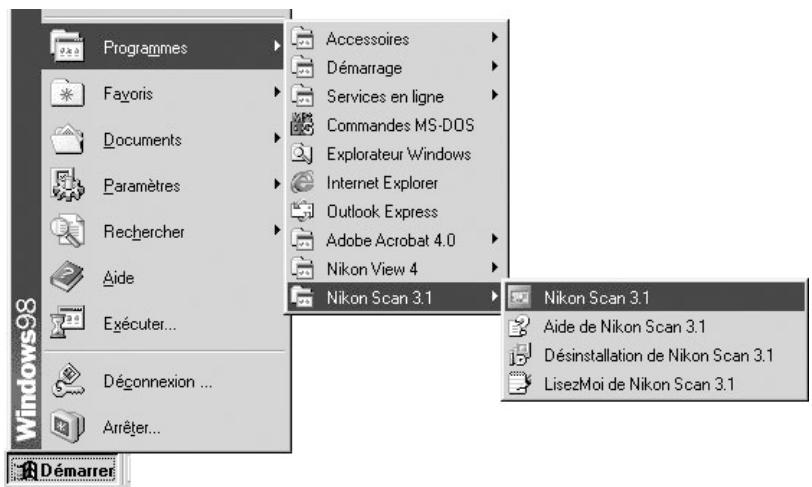
Task: Expand Documents submenu arrow
Action: point(277,138)
